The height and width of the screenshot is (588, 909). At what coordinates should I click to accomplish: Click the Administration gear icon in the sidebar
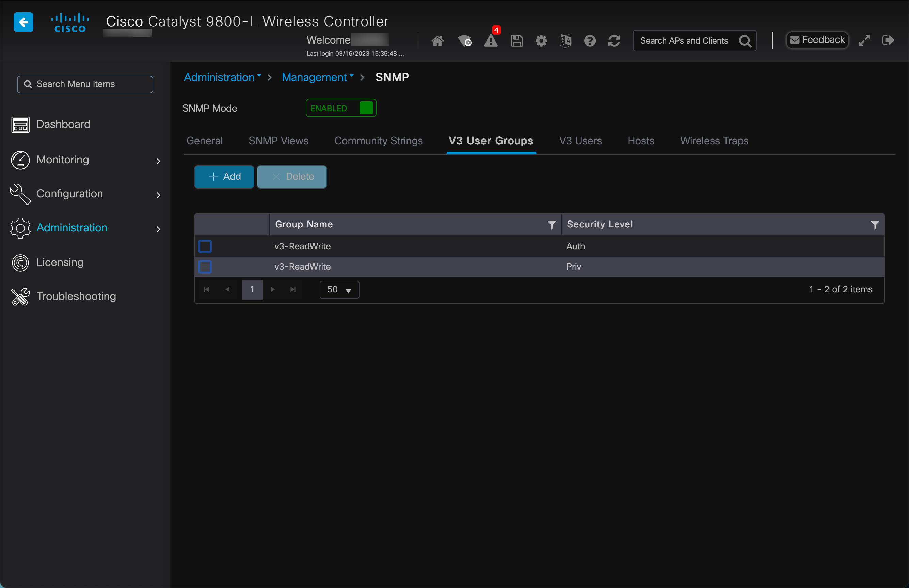20,228
